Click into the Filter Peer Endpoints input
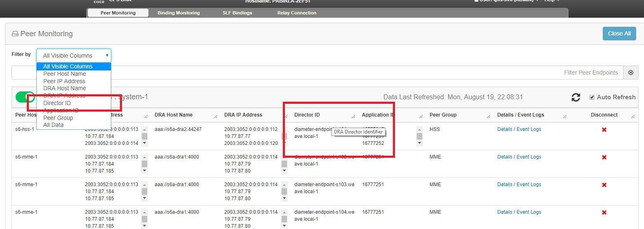The width and height of the screenshot is (644, 229). click(x=317, y=72)
